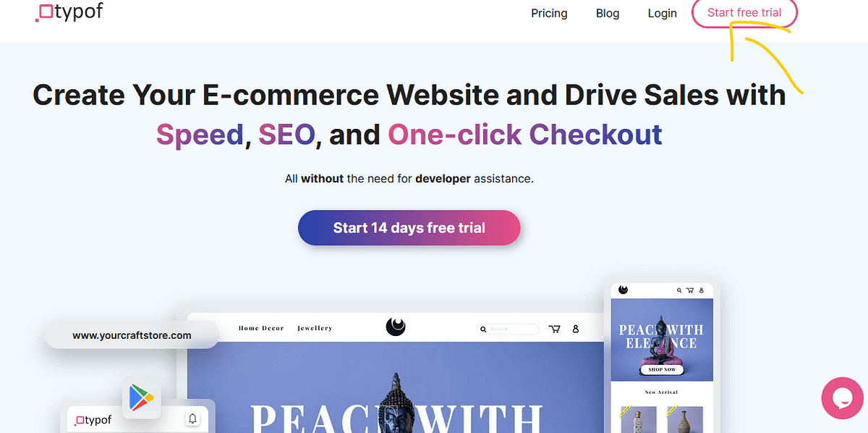Select the moon logo in the store header
The height and width of the screenshot is (433, 868).
coord(396,327)
